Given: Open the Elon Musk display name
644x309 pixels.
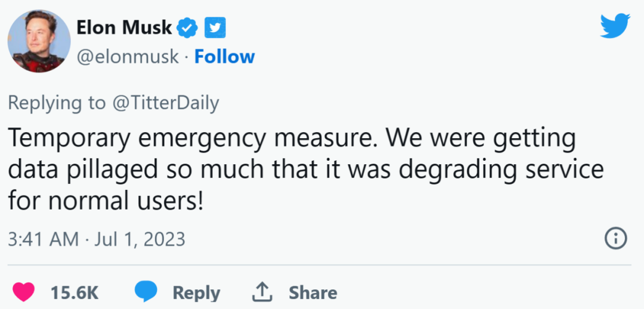Looking at the screenshot, I should coord(124,27).
